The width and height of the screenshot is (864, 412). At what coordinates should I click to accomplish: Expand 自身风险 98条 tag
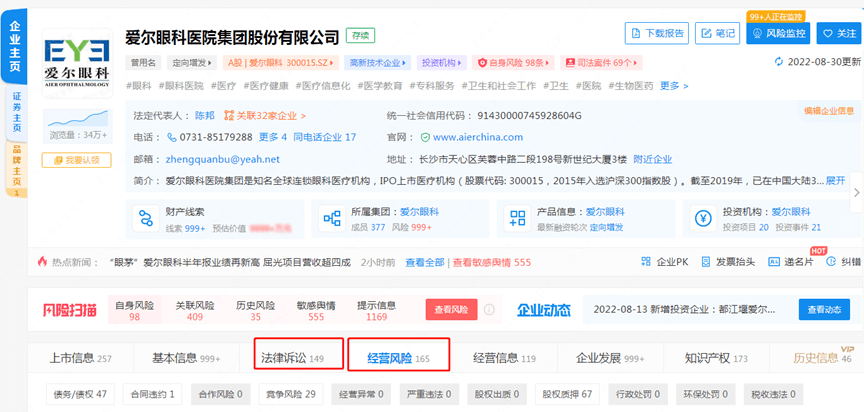coord(514,63)
